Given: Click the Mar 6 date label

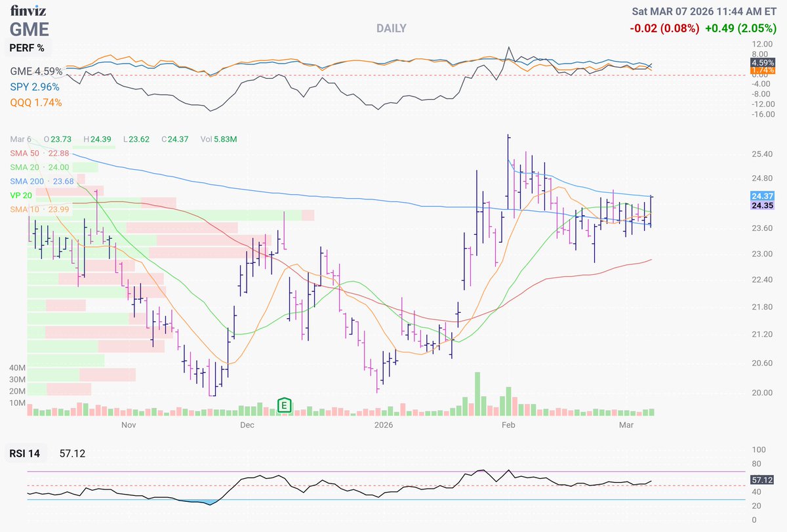Looking at the screenshot, I should point(20,138).
